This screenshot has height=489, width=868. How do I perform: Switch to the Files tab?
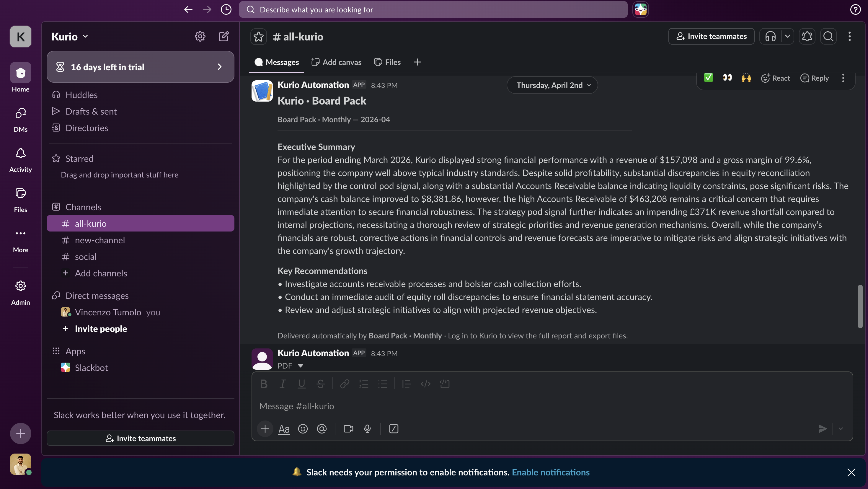[387, 62]
